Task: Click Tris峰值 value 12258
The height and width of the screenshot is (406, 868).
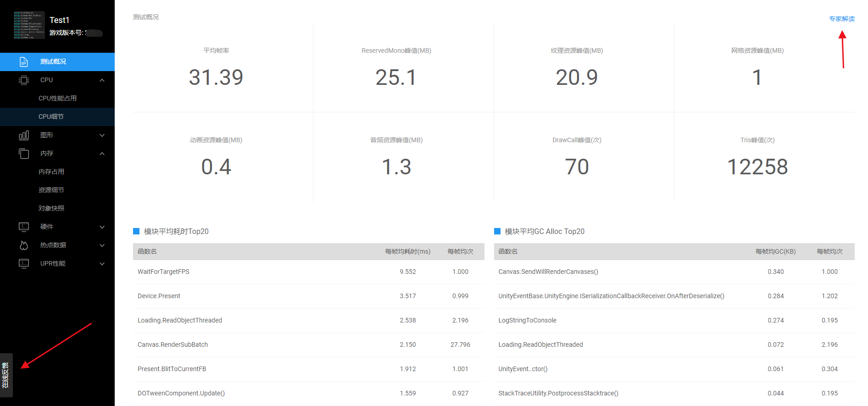Action: pos(757,167)
